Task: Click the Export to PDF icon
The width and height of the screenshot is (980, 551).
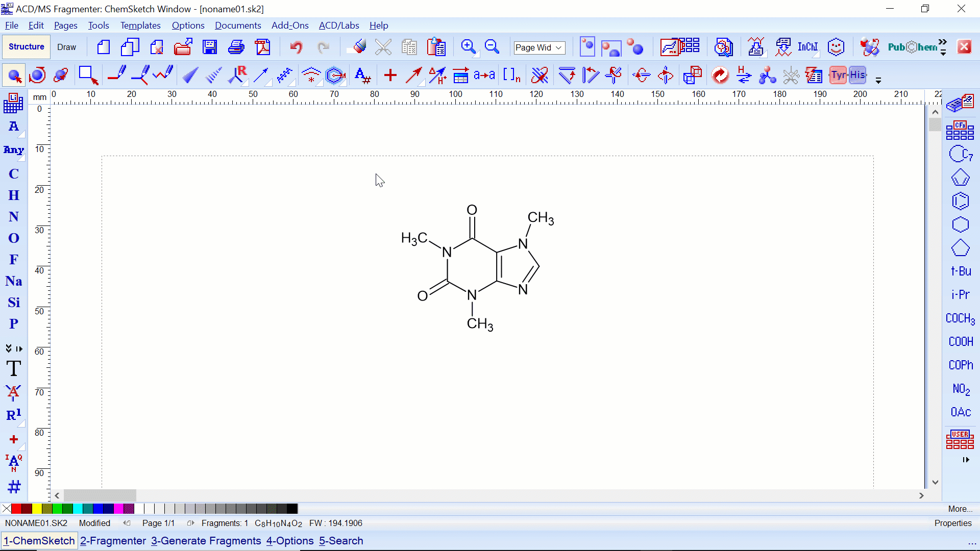Action: point(263,47)
